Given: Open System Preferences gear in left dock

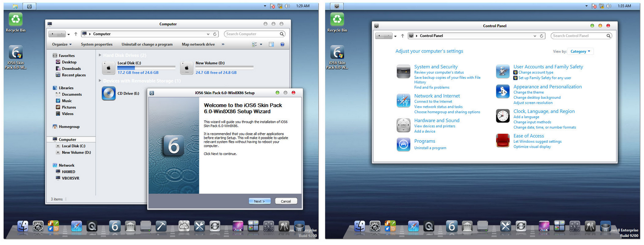Looking at the screenshot, I should point(38,227).
